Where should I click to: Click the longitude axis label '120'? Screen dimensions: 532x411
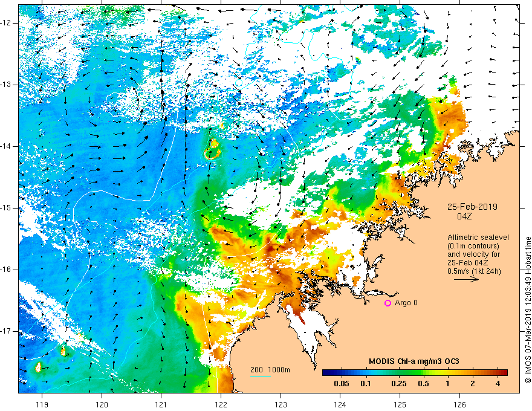(102, 404)
